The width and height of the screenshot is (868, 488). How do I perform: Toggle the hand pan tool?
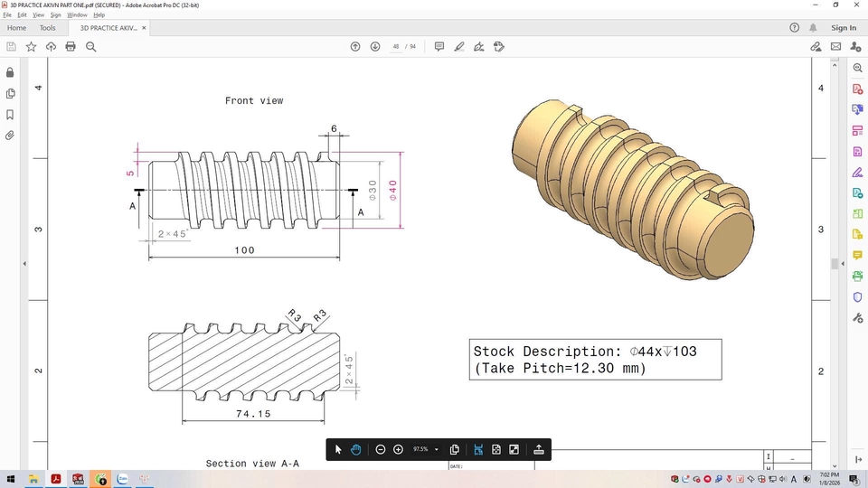pyautogui.click(x=356, y=450)
